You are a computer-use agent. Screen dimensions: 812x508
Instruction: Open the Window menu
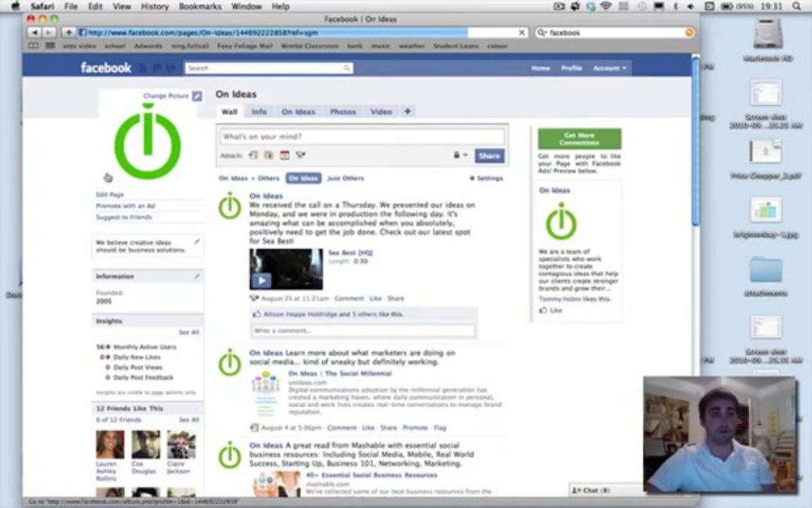pos(247,6)
